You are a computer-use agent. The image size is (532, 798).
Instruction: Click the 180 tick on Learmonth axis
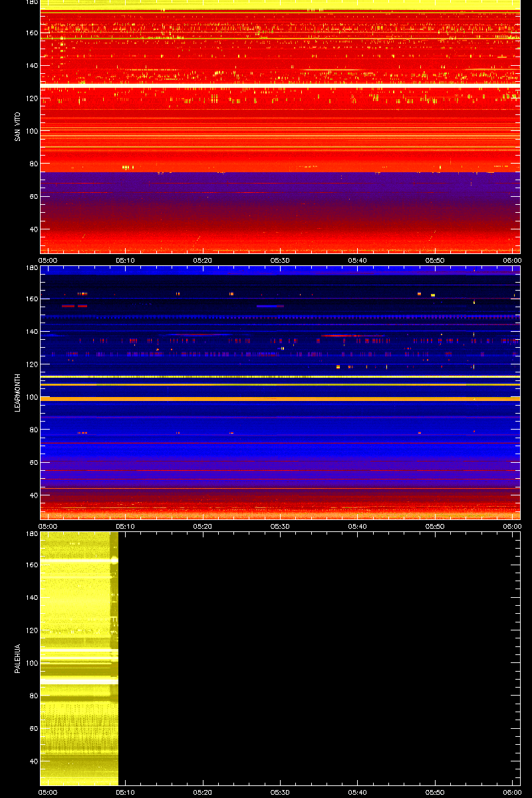tap(31, 268)
